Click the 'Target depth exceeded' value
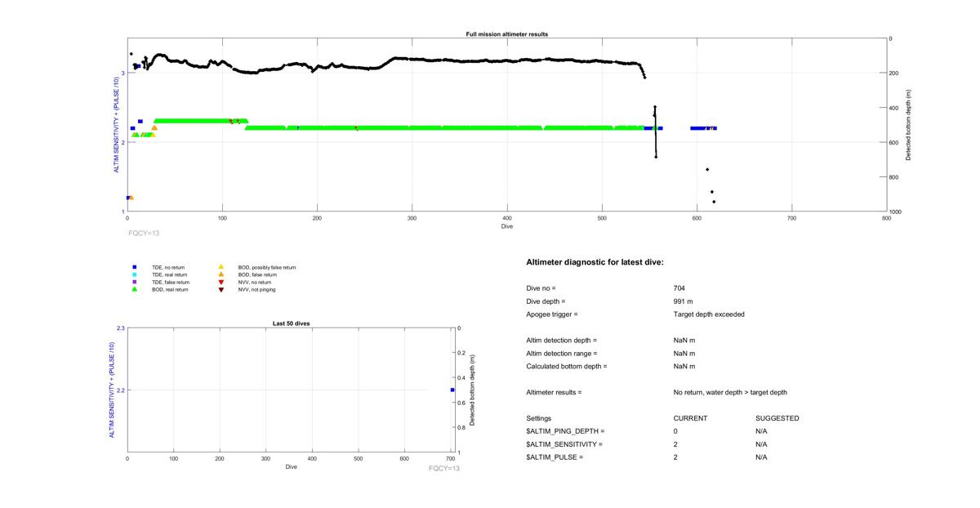The image size is (980, 508). point(709,314)
